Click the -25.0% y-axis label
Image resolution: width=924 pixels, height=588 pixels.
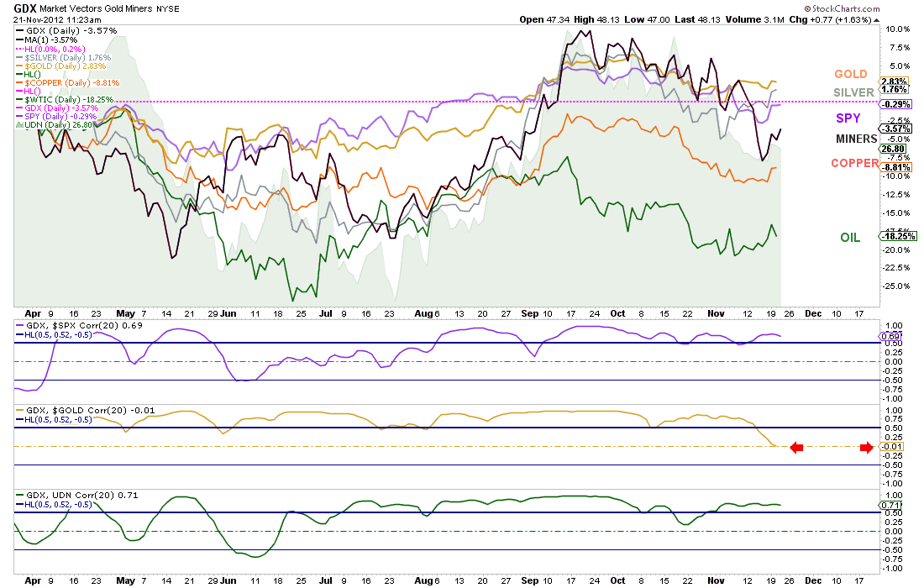point(896,286)
